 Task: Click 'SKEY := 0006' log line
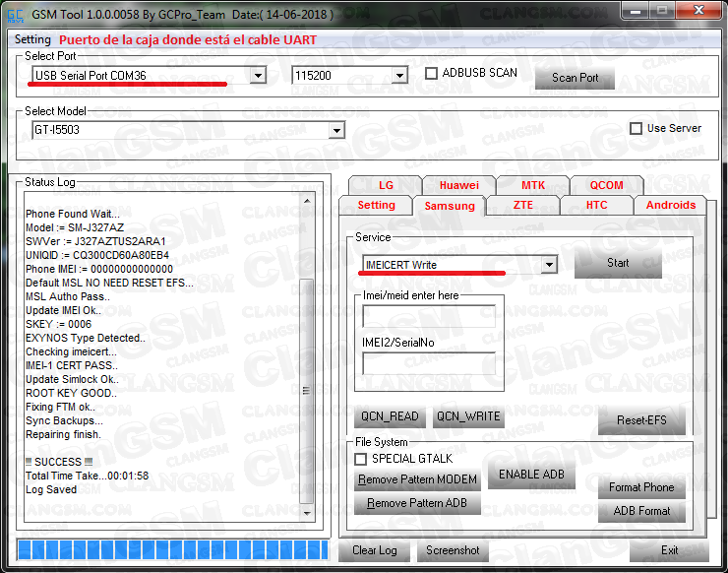click(x=58, y=324)
